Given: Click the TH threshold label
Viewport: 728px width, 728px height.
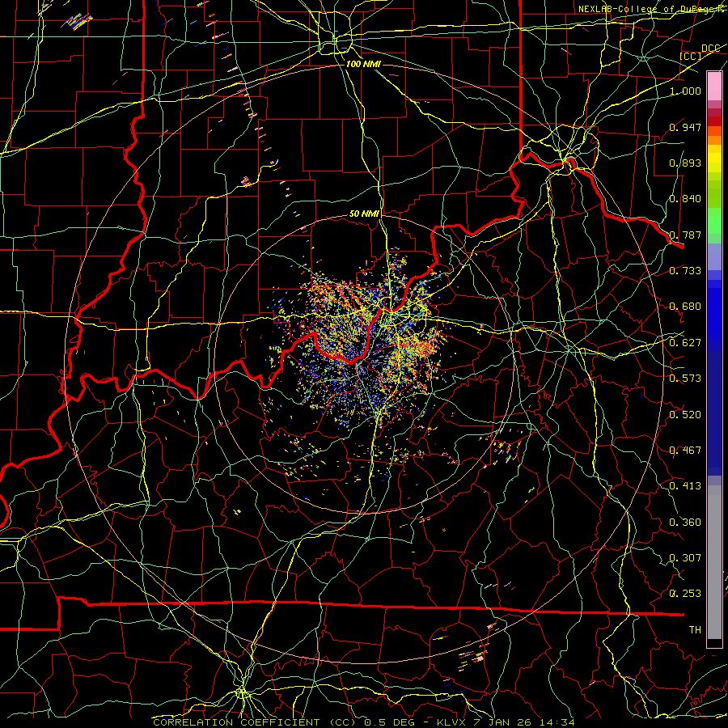Looking at the screenshot, I should click(x=695, y=630).
